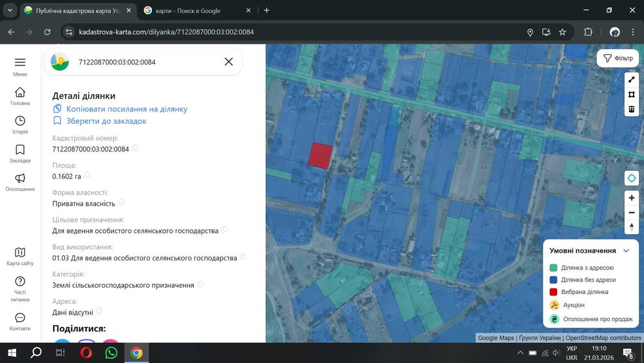Copy the cadastral number value
Screen dimensions: 644x363
[136, 148]
